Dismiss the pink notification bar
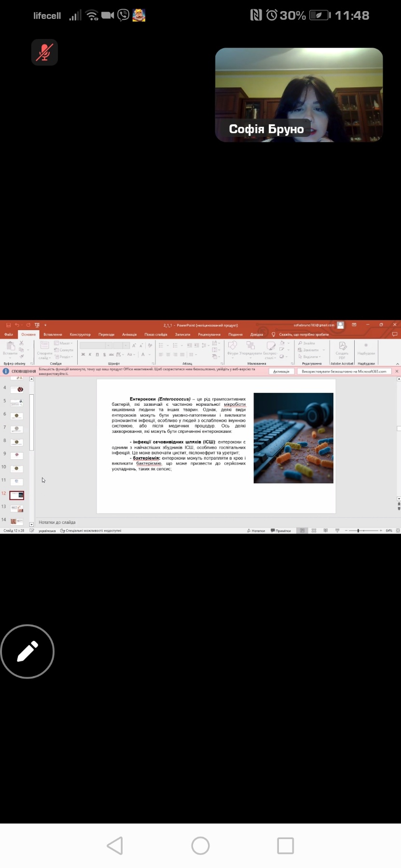 coord(397,372)
